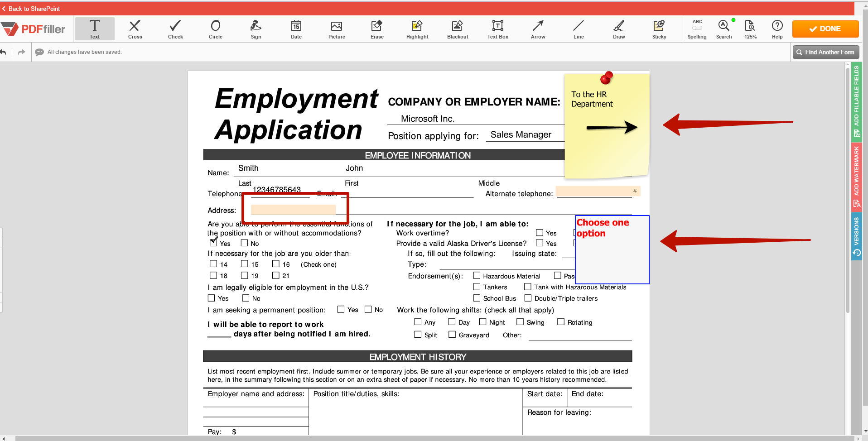This screenshot has width=868, height=441.
Task: Open the Search tool
Action: click(x=724, y=29)
